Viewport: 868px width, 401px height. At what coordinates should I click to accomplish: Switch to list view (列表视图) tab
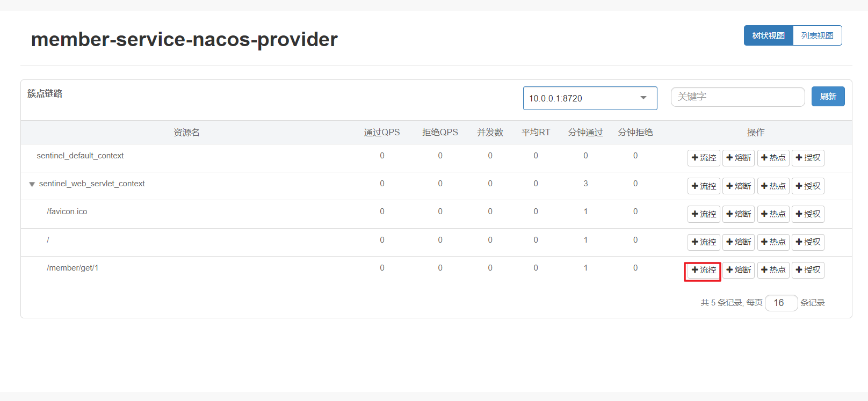(817, 35)
